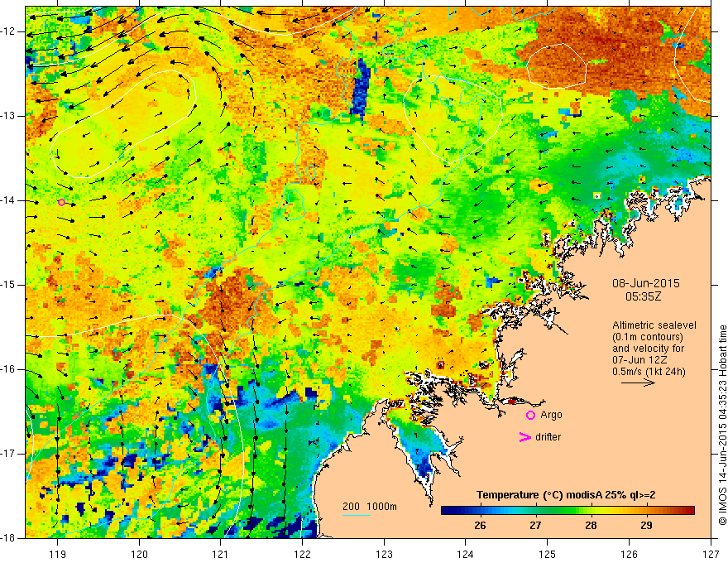Click the 'drifter' legend label

[548, 437]
